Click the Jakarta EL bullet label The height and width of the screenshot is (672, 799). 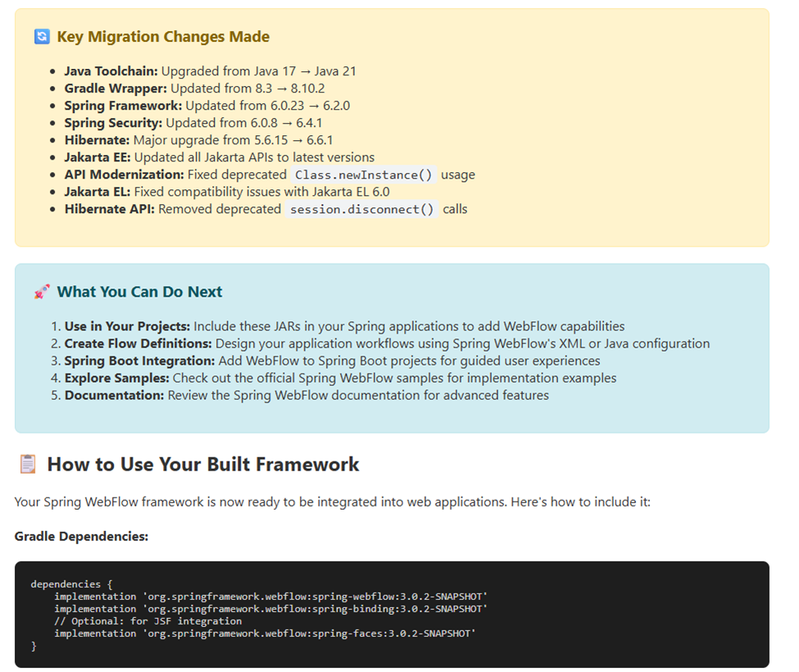coord(98,192)
